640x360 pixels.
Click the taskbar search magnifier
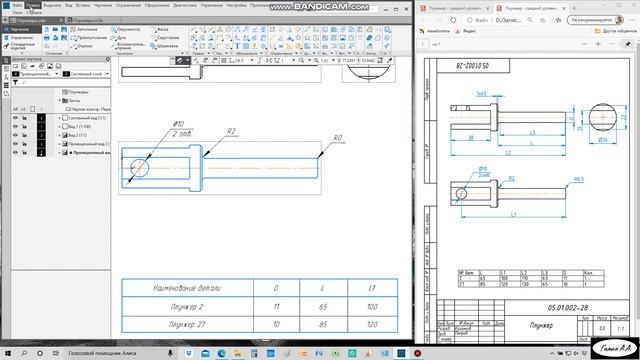[24, 353]
